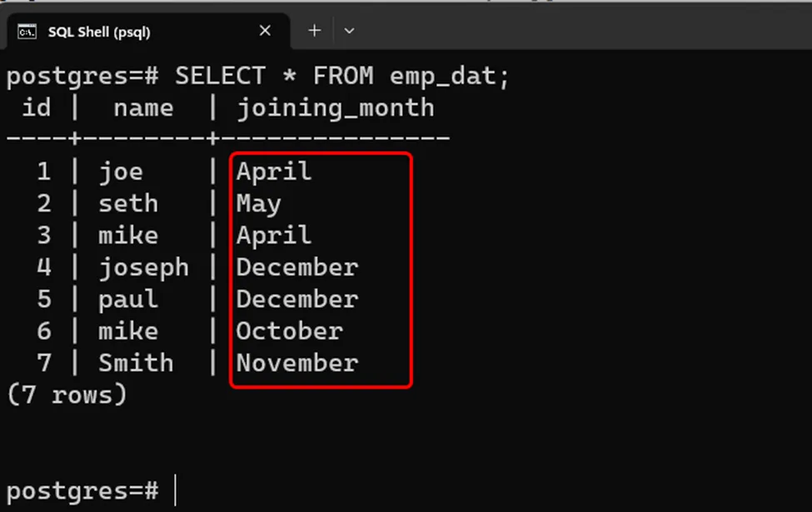
Task: Click the joining_month column header
Action: pos(336,109)
